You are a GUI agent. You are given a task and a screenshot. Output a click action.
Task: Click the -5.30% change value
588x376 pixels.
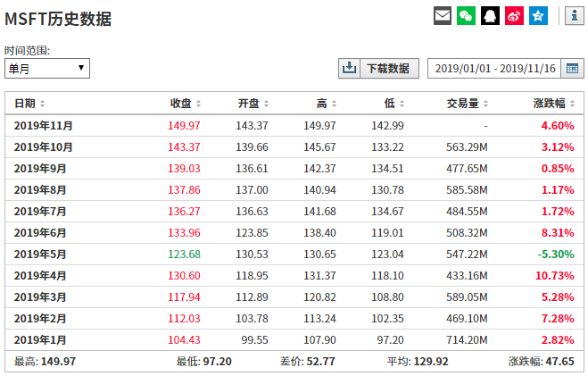pos(556,254)
